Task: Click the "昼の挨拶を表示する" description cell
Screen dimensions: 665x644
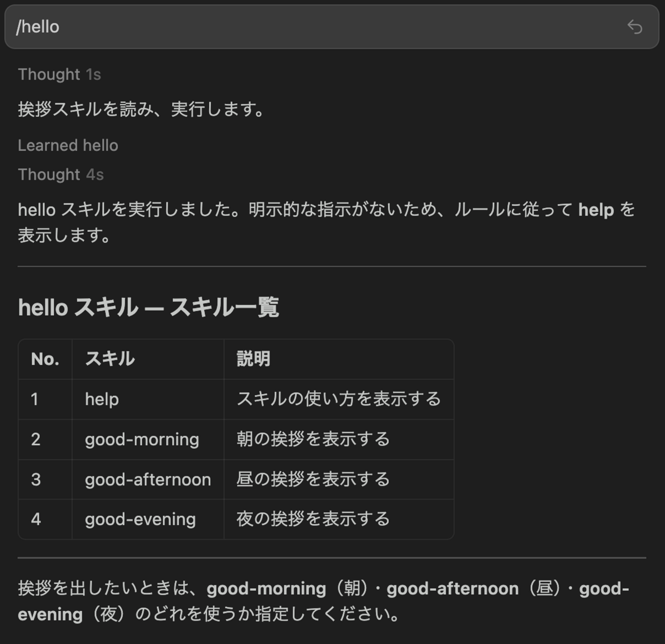Action: (x=313, y=480)
